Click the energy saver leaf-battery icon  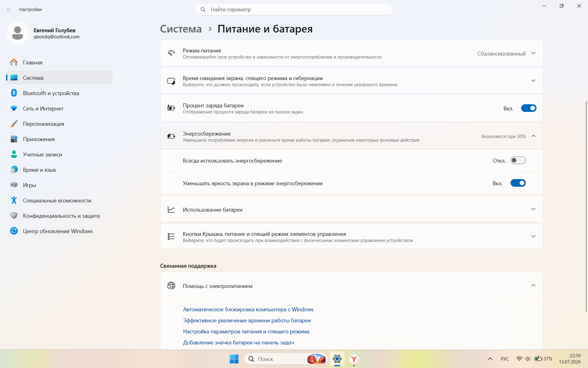point(171,136)
